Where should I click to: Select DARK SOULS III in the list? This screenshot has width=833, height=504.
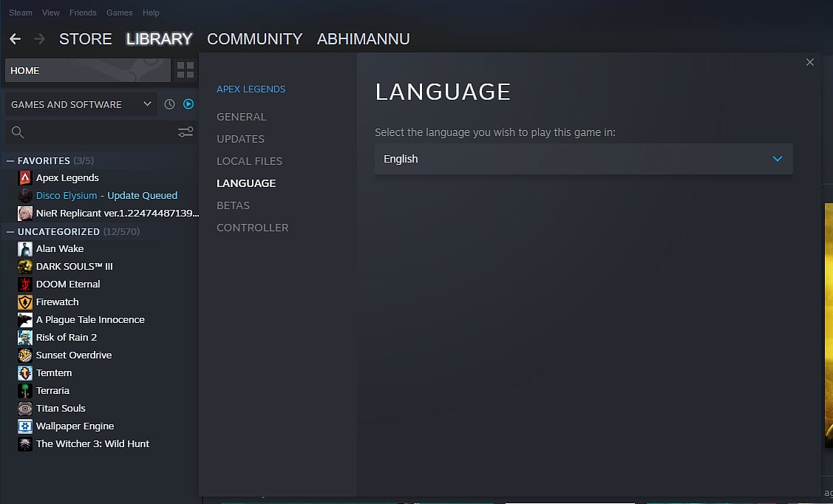[x=75, y=267]
